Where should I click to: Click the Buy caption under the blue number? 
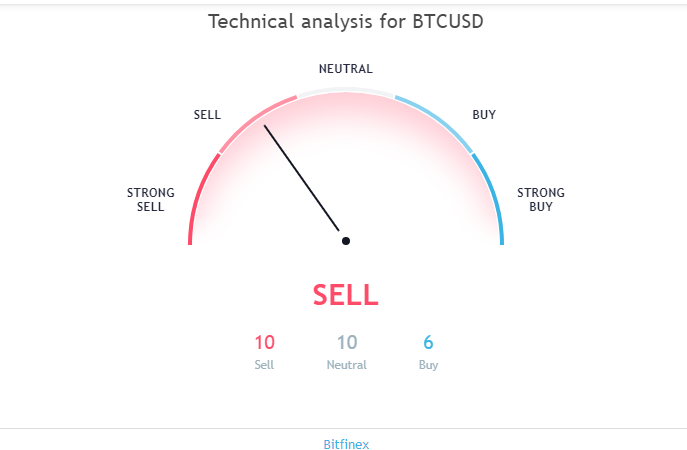(x=428, y=365)
